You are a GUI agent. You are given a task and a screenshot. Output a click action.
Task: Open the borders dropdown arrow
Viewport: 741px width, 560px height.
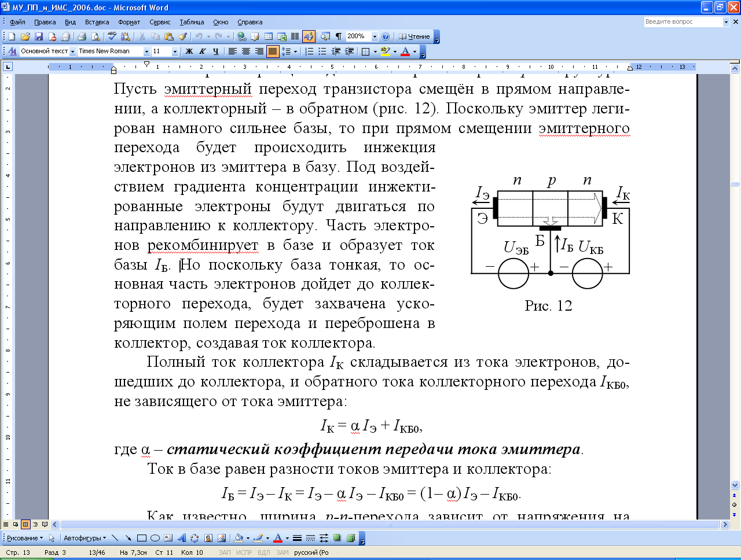[x=375, y=51]
